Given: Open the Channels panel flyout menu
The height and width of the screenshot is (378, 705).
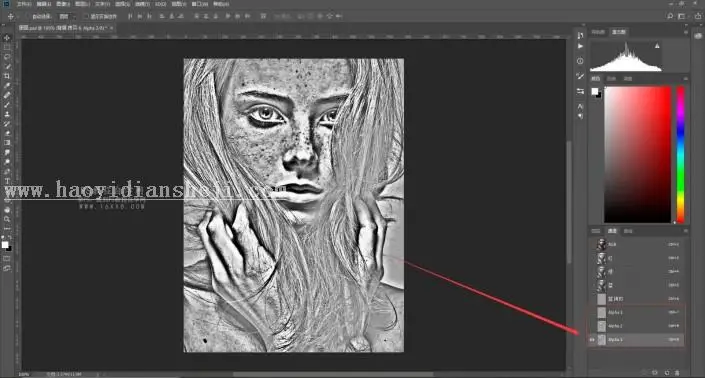Looking at the screenshot, I should [685, 231].
